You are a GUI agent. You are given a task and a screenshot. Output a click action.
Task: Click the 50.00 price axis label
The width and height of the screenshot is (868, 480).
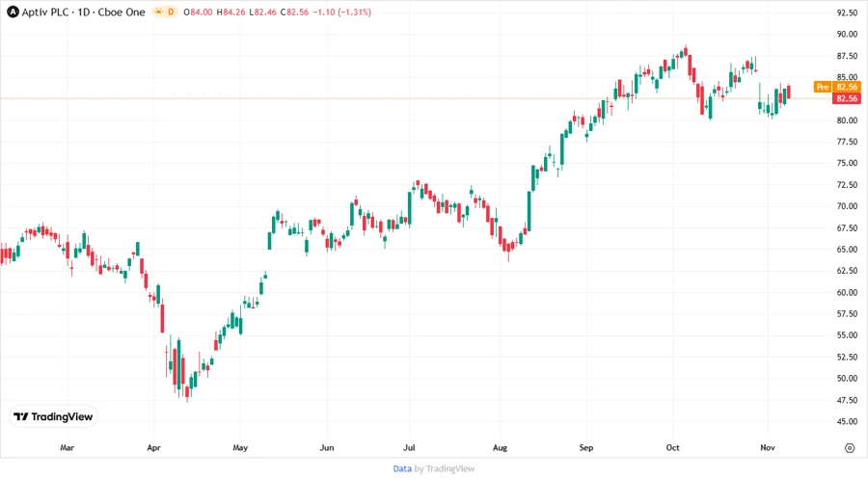pos(847,378)
